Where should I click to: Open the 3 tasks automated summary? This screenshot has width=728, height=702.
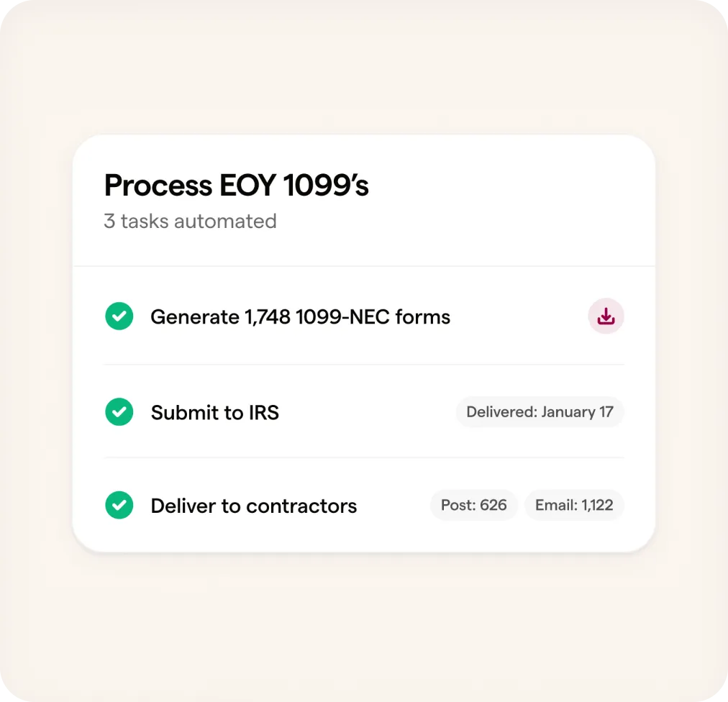click(190, 222)
